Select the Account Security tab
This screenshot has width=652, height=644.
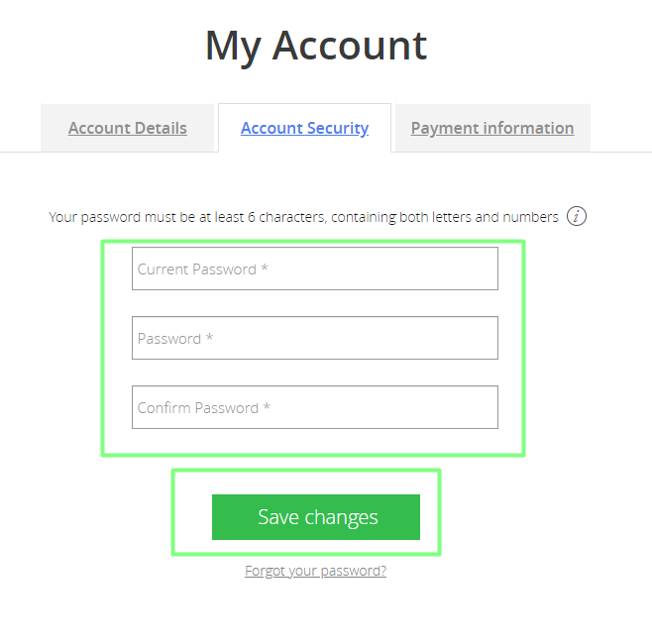point(304,128)
